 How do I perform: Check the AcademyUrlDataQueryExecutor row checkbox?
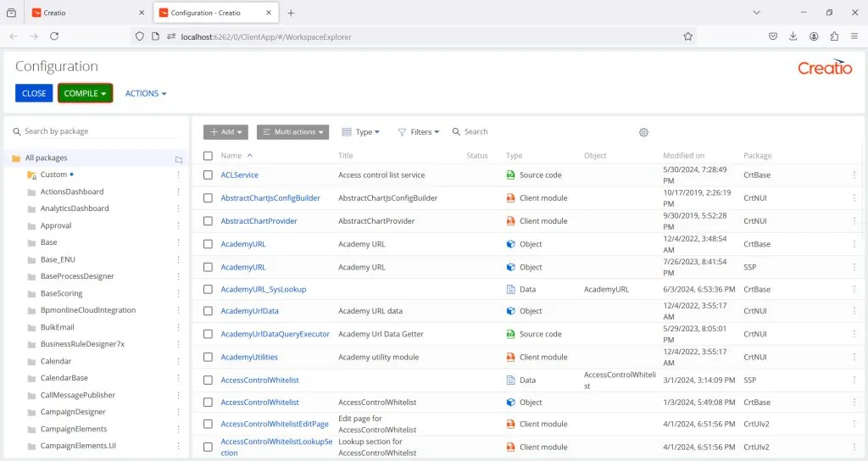pos(208,334)
